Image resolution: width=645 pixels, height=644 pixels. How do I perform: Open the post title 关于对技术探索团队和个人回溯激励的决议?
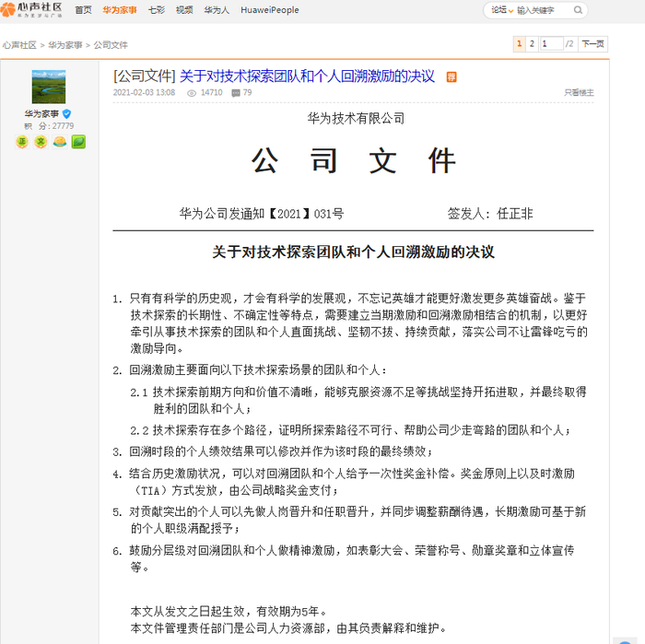(307, 76)
